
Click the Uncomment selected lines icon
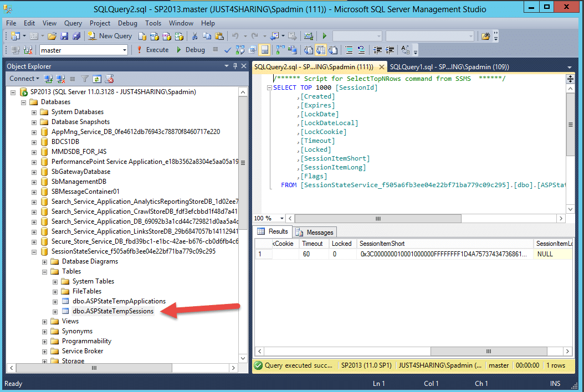pyautogui.click(x=361, y=50)
